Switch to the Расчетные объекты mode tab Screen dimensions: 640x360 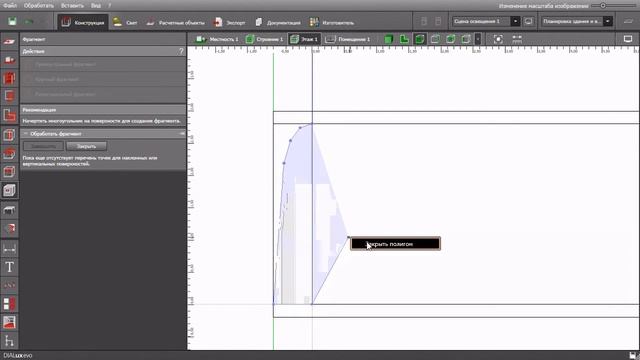[x=176, y=22]
